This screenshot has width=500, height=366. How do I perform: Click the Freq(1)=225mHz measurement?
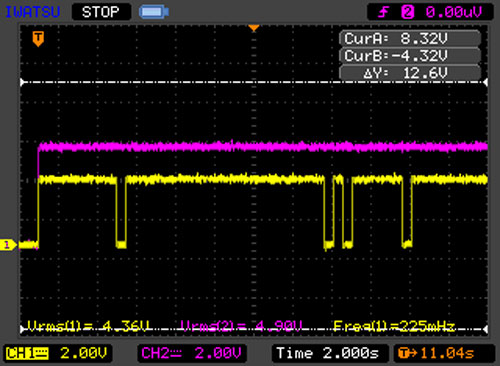(394, 326)
